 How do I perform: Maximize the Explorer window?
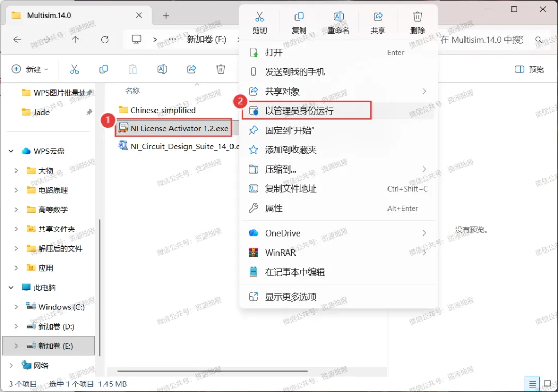[514, 9]
